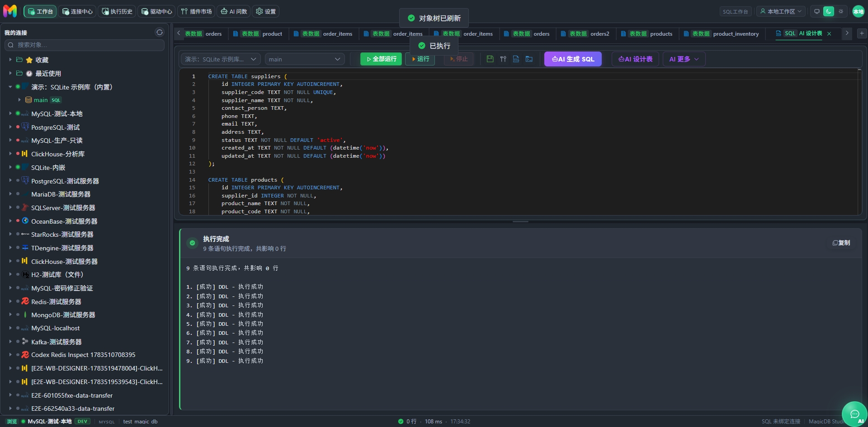Copy execution result with 复制 button

tap(841, 243)
